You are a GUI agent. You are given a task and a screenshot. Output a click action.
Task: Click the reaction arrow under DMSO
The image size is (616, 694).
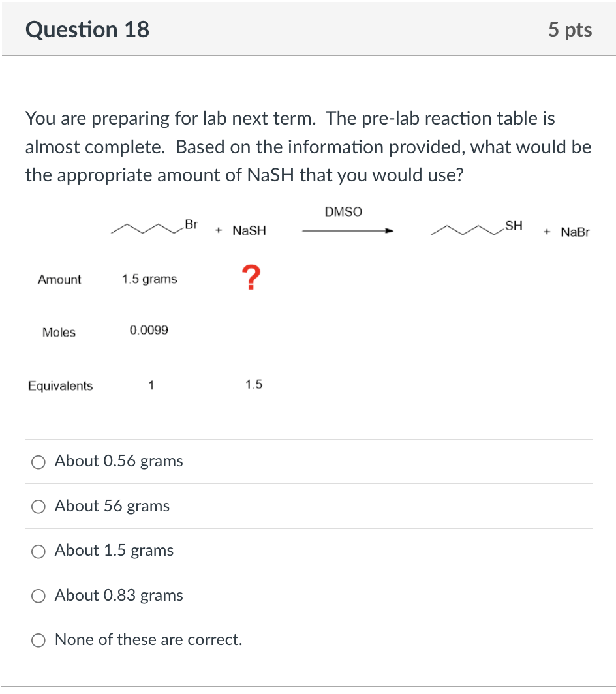[x=348, y=230]
